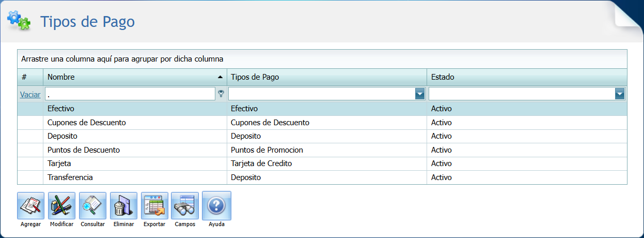Open the Campos binoculars icon
Screen dimensions: 644x238
185,205
